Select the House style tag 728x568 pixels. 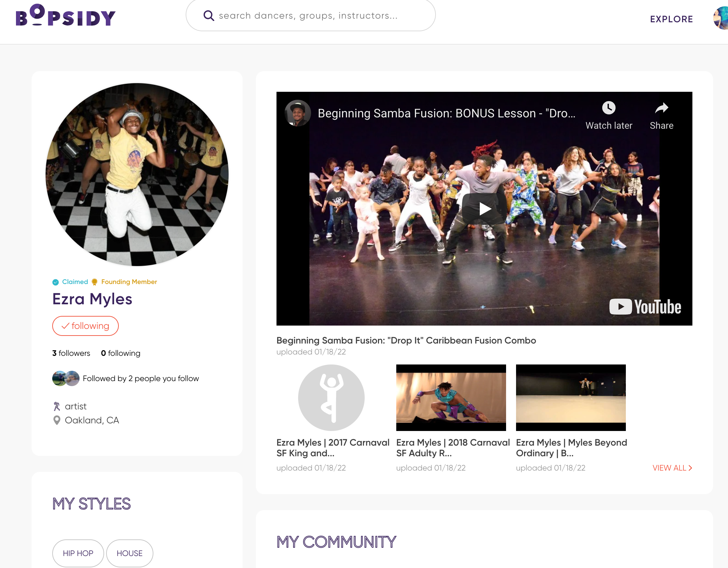129,553
